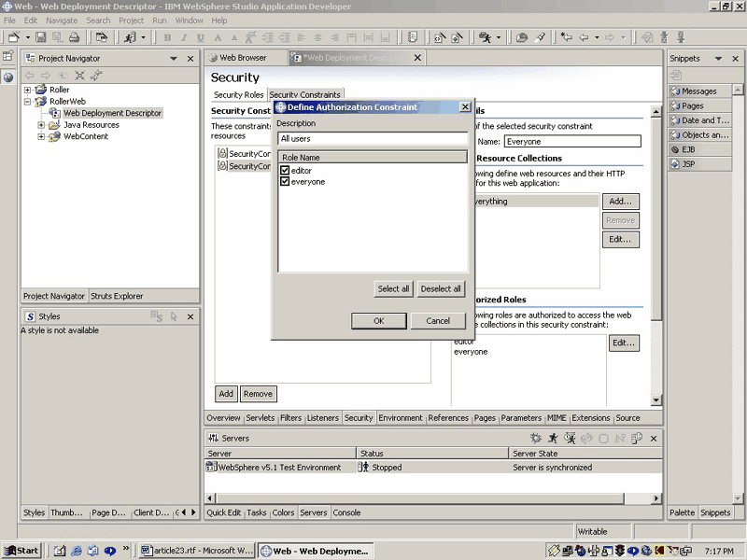Uncheck the everyone role checkbox
The width and height of the screenshot is (747, 560).
(x=285, y=181)
